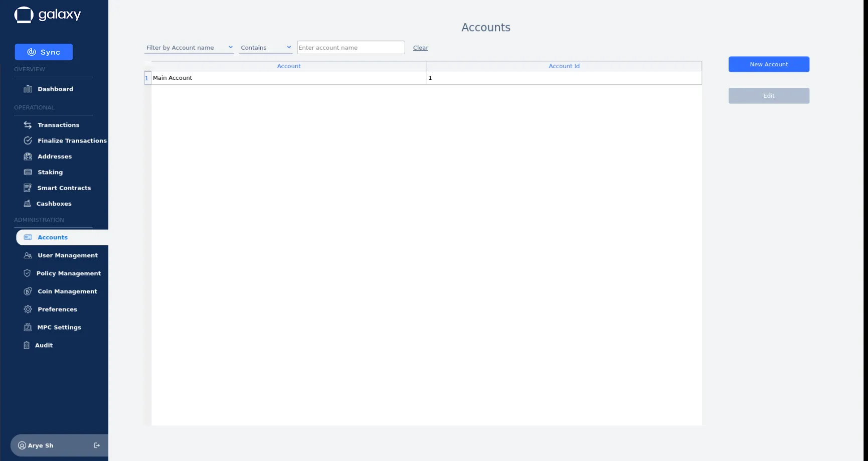868x461 pixels.
Task: Navigate to Preferences
Action: tap(57, 309)
